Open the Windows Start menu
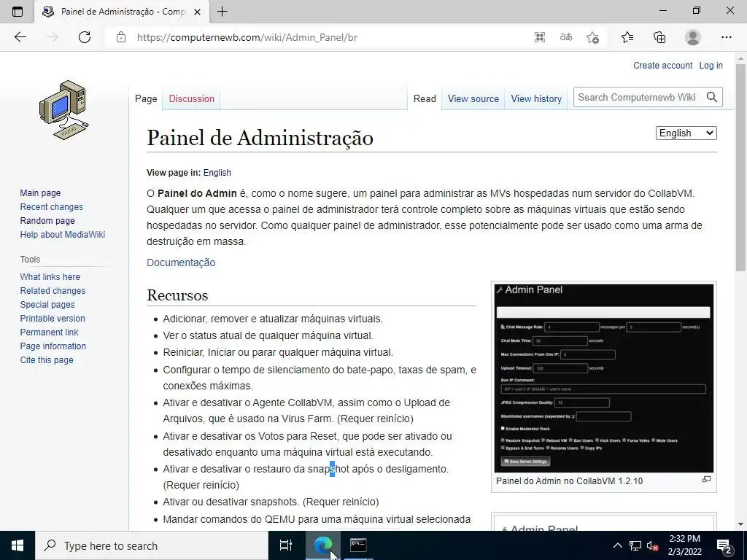Image resolution: width=747 pixels, height=560 pixels. 18,545
